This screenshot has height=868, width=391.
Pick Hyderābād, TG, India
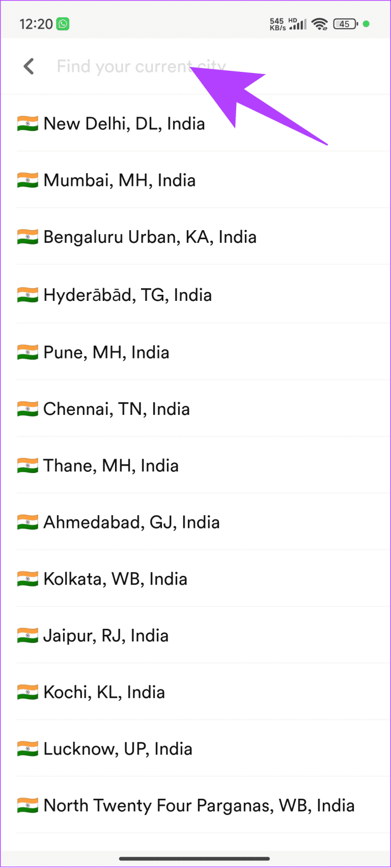[127, 295]
